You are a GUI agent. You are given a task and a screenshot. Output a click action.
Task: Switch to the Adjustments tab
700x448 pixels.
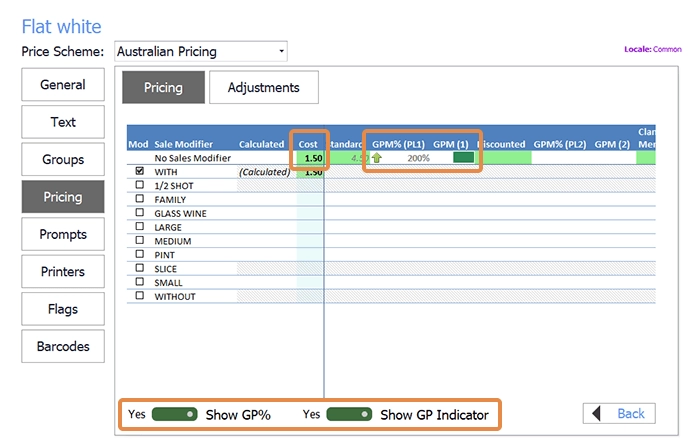(264, 87)
